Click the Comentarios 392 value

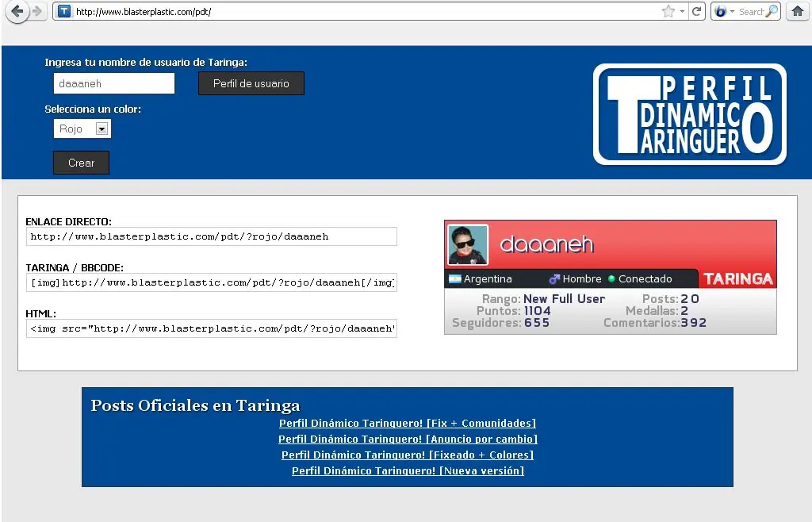coord(693,323)
